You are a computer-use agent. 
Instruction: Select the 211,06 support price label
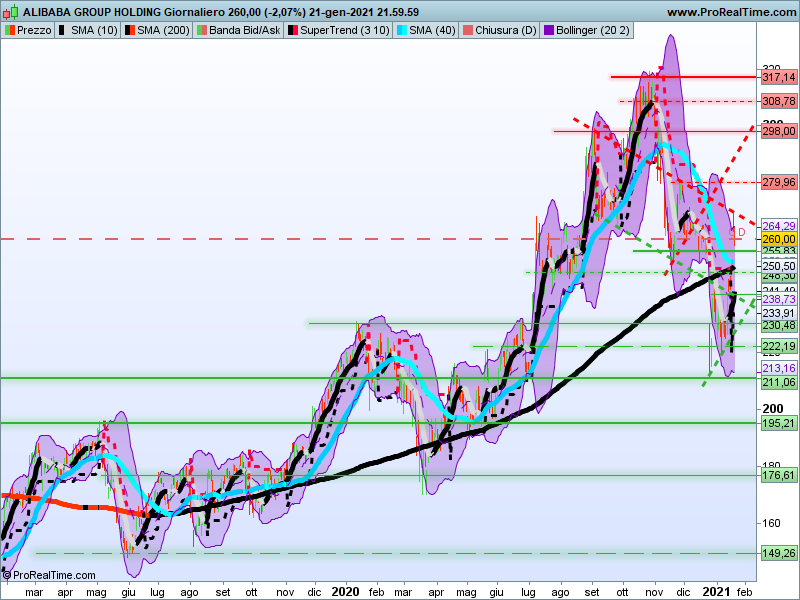pos(779,382)
